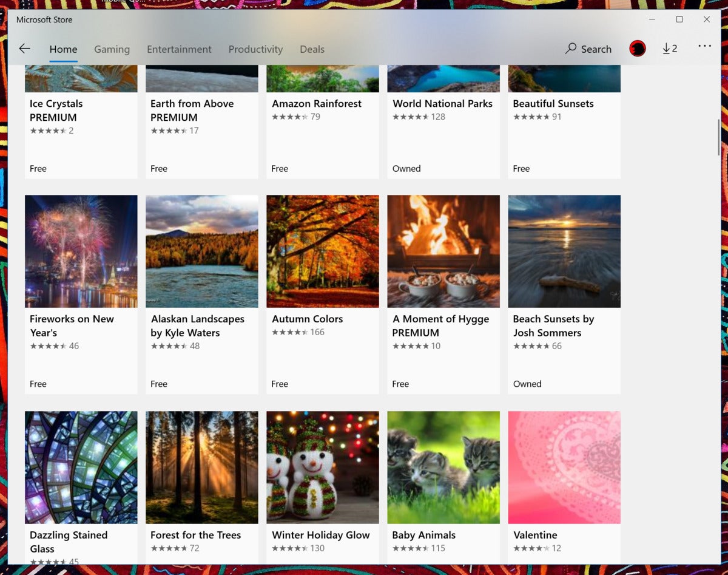The width and height of the screenshot is (728, 575).
Task: Click Free label under Ice Crystals PREMIUM
Action: (x=38, y=169)
